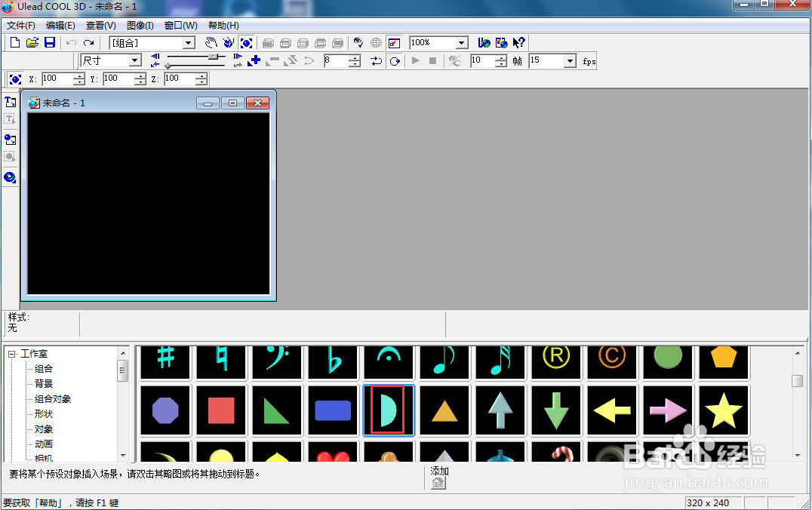Save the project with the floppy disk icon
The width and height of the screenshot is (812, 510).
click(x=50, y=43)
